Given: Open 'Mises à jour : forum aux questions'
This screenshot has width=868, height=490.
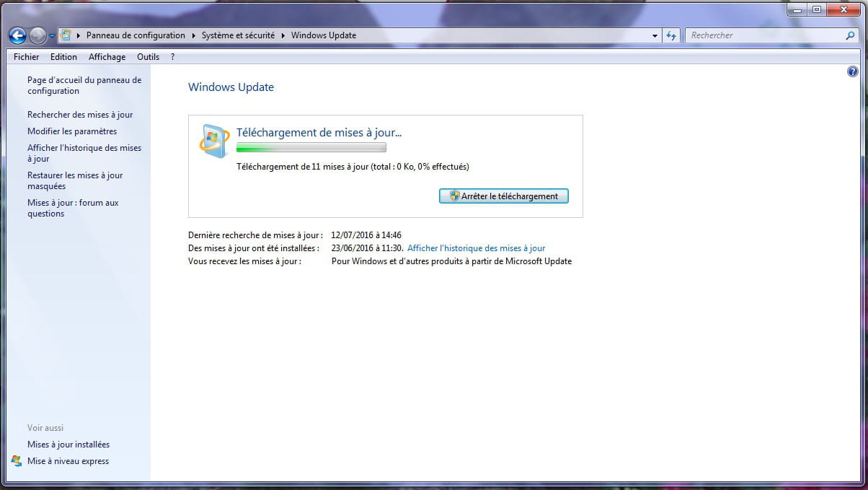Looking at the screenshot, I should point(73,208).
